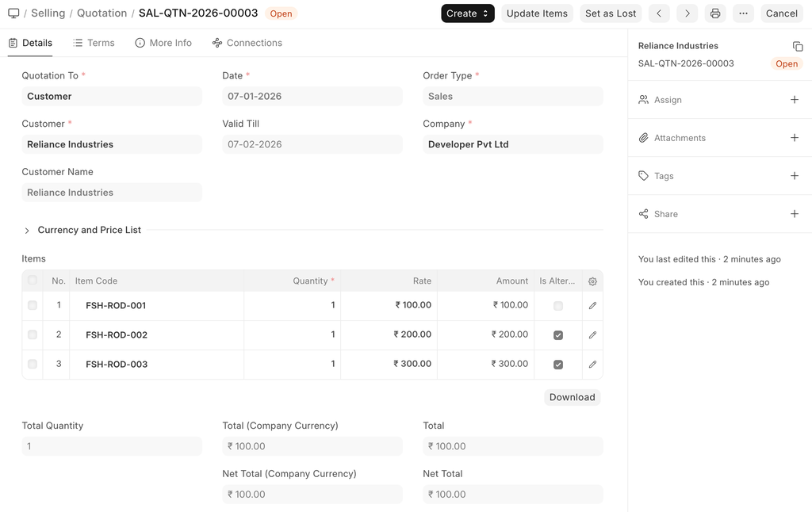Copy document name using sidebar copy icon

coord(798,47)
